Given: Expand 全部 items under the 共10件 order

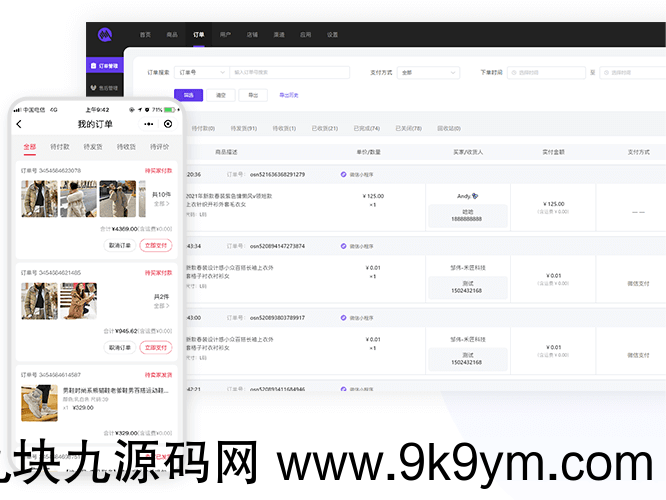Looking at the screenshot, I should coord(161,203).
